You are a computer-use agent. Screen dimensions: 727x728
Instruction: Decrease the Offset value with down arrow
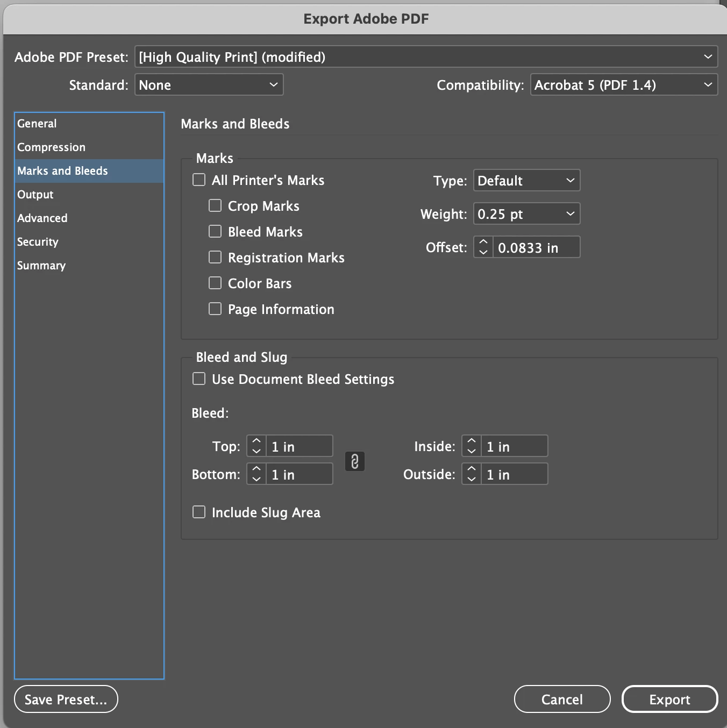point(483,252)
